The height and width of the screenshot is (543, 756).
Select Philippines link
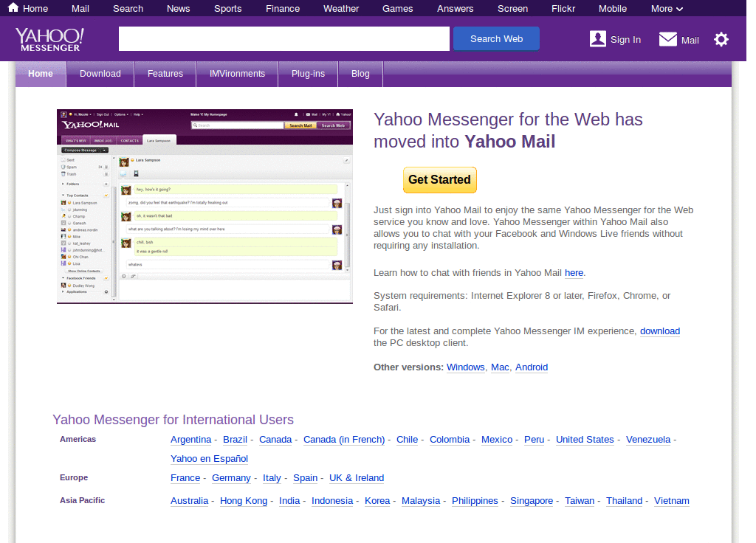(x=475, y=501)
